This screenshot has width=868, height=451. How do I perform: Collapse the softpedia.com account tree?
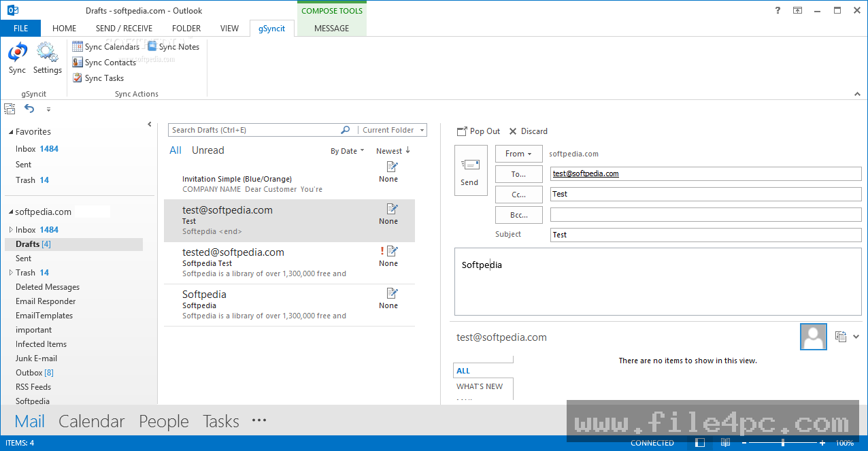click(x=10, y=212)
